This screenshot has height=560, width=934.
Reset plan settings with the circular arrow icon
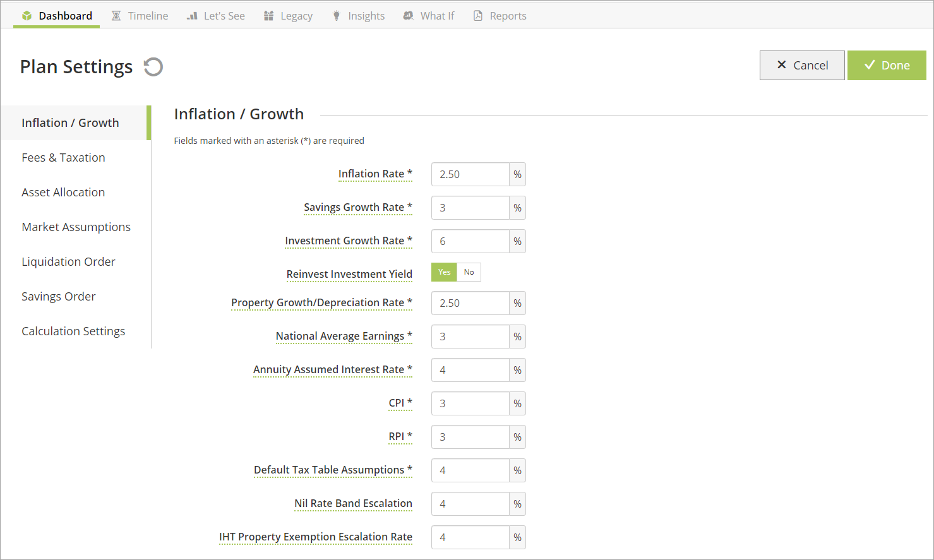coord(153,67)
